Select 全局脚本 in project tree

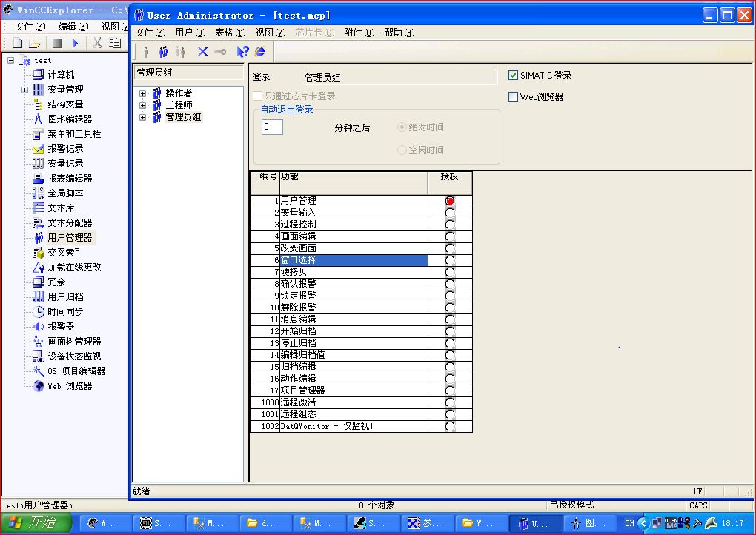tap(65, 193)
